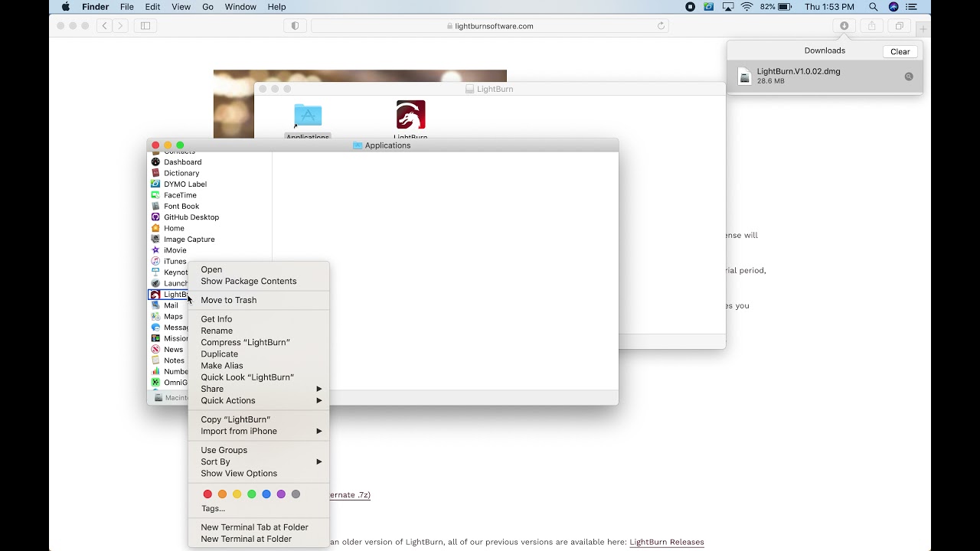
Task: Open Tags… from context menu
Action: [x=259, y=508]
